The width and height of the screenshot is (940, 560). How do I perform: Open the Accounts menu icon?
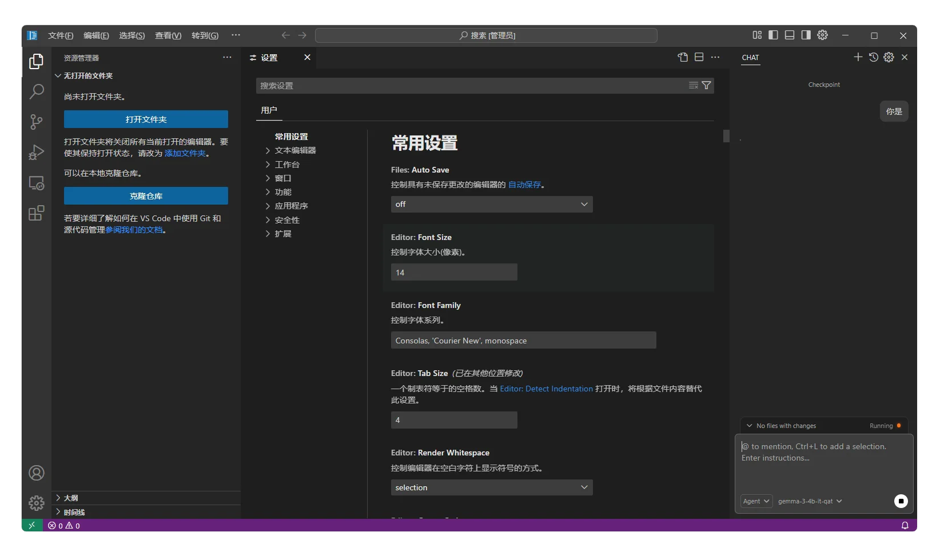36,473
